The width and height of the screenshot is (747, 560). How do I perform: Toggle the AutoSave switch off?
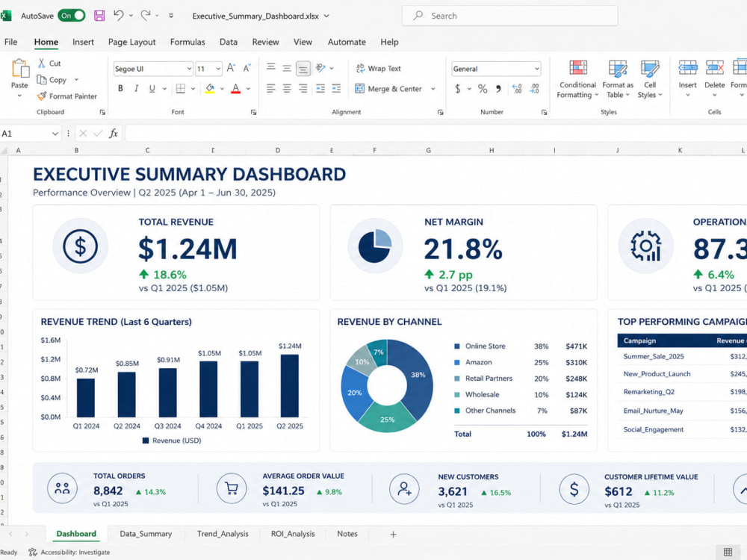[72, 16]
